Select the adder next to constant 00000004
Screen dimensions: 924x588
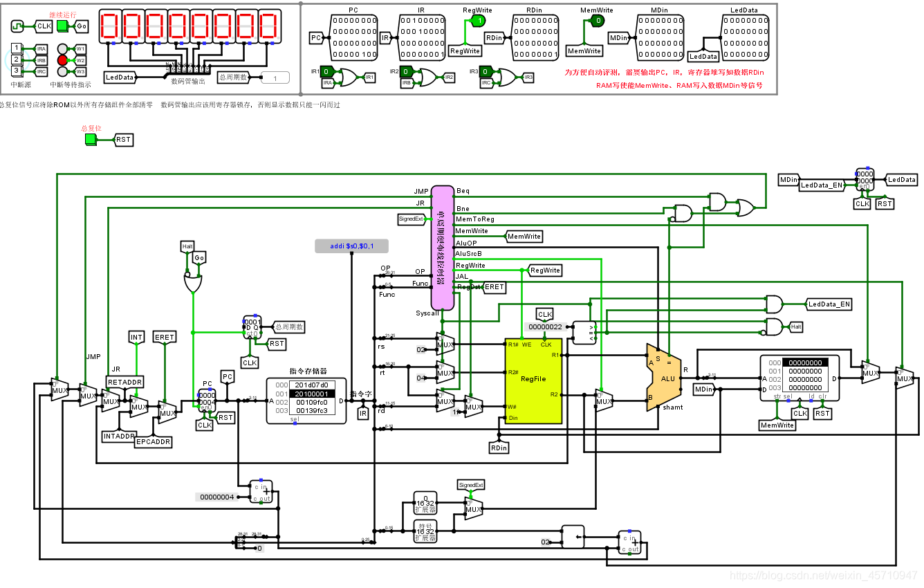point(261,492)
